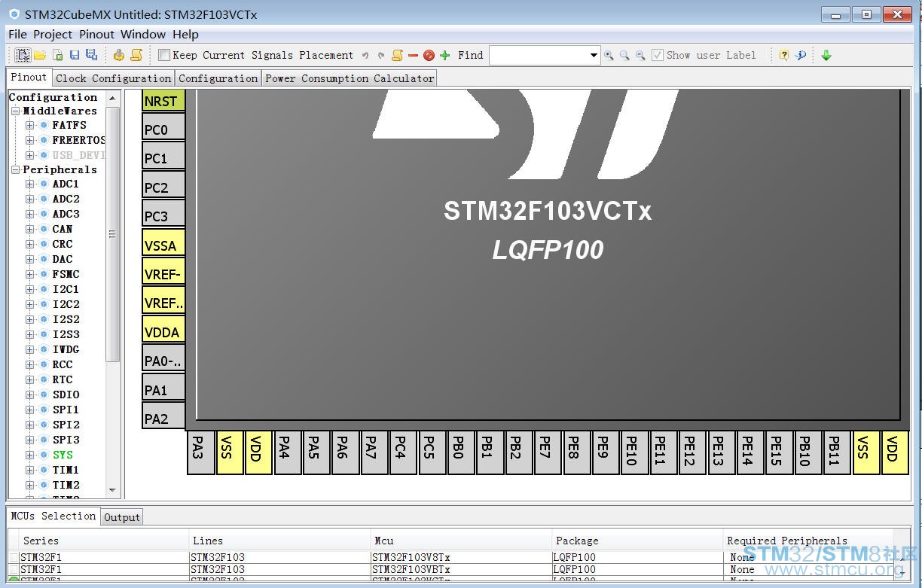Click the Load Project folder icon
The image size is (922, 588).
coord(40,55)
